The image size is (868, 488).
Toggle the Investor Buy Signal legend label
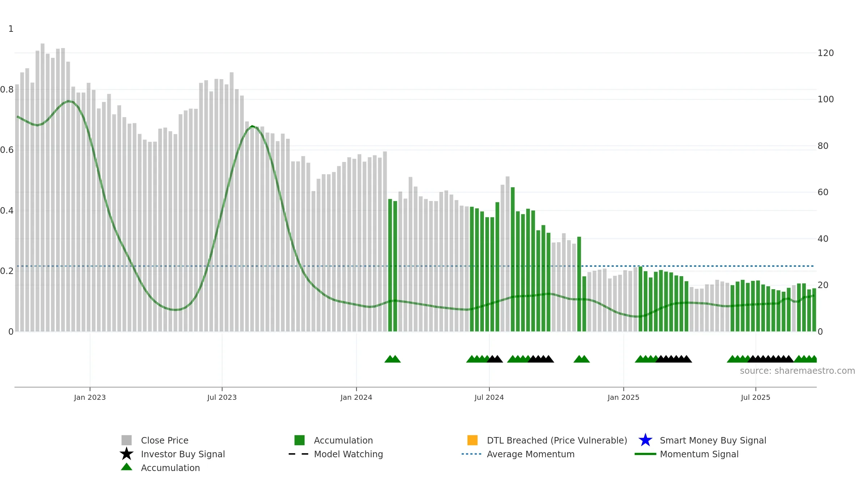pos(183,454)
